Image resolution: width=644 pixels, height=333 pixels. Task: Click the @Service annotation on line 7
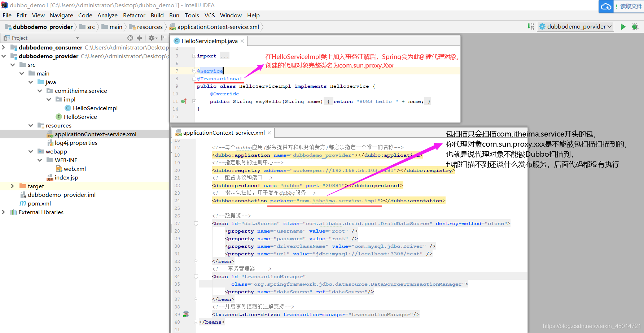[210, 71]
